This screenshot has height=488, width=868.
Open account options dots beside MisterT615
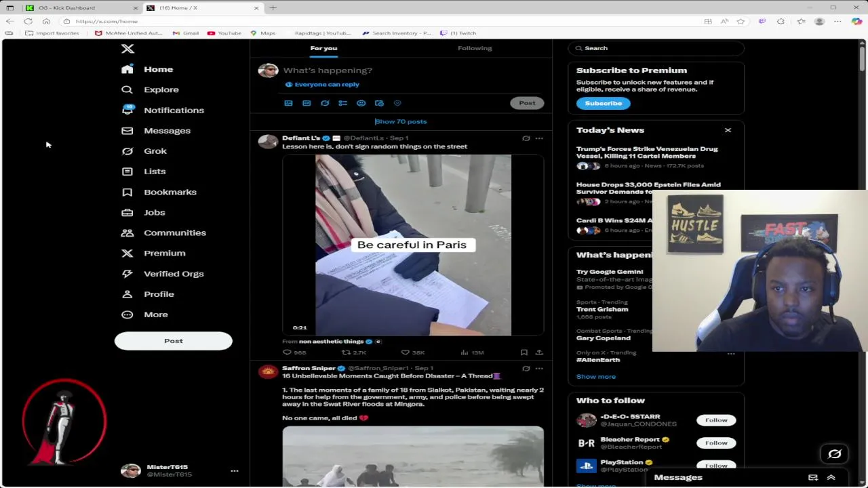[235, 470]
